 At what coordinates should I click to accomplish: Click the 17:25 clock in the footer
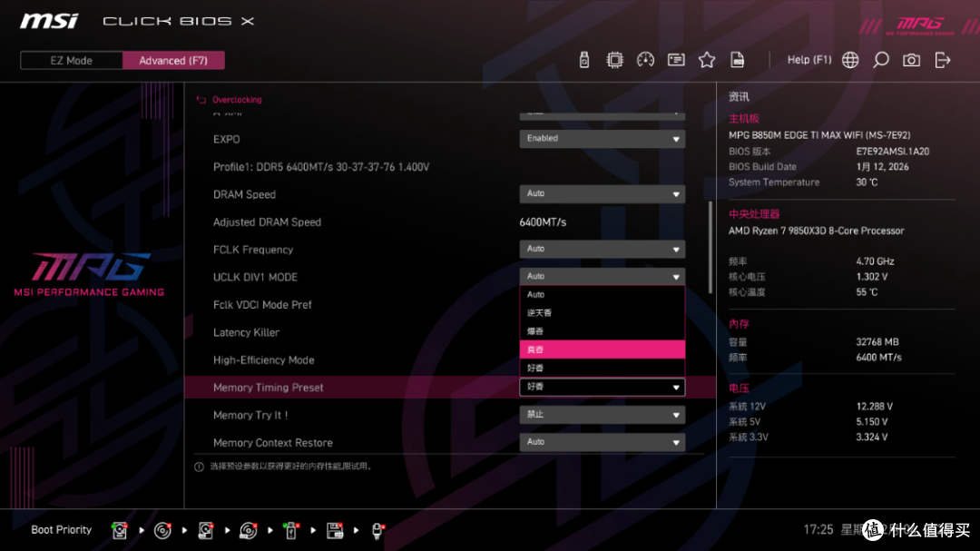click(818, 530)
